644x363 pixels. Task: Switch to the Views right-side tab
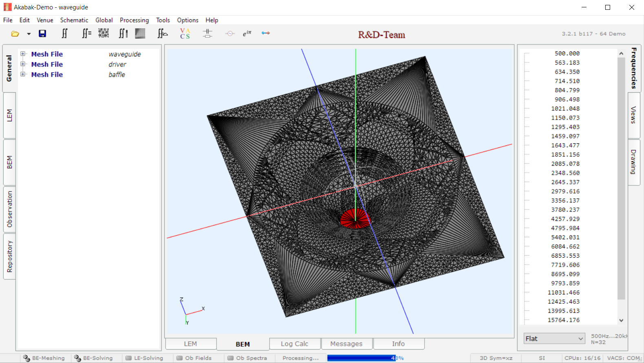coord(633,115)
